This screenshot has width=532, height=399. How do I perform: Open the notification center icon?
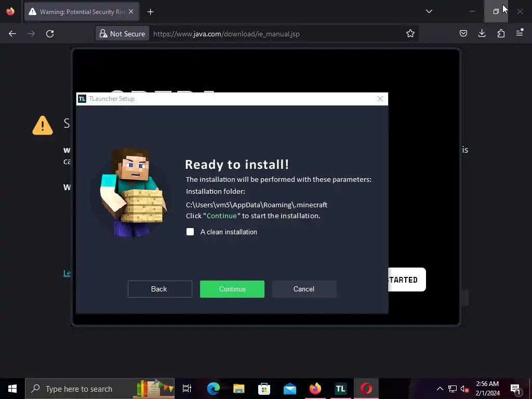(x=515, y=389)
